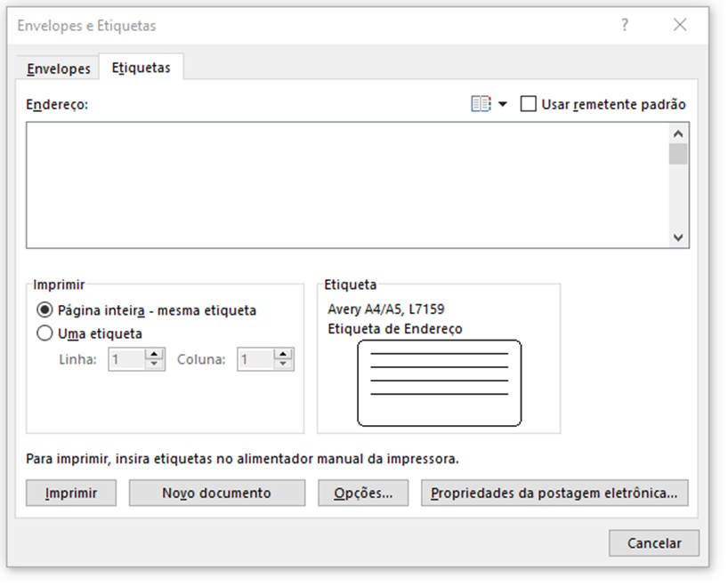Click inside the Endereço text area
The width and height of the screenshot is (728, 586).
347,185
